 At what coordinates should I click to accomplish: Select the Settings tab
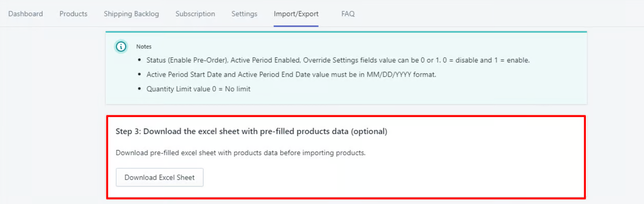244,14
